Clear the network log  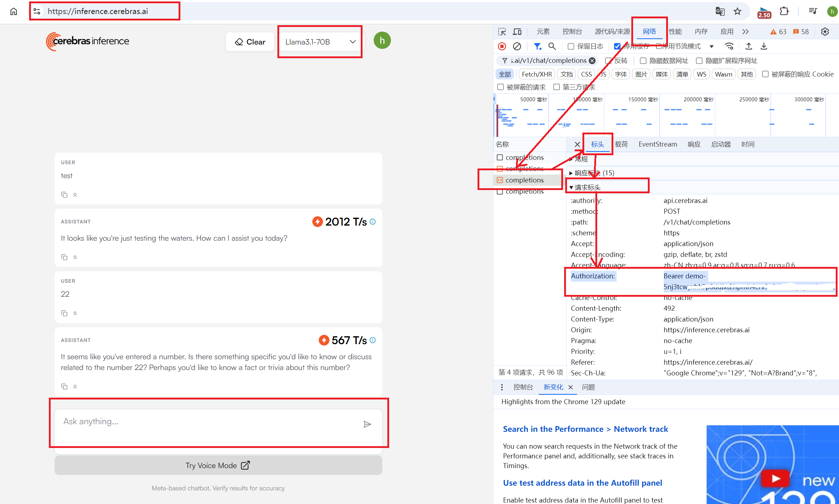coord(517,46)
